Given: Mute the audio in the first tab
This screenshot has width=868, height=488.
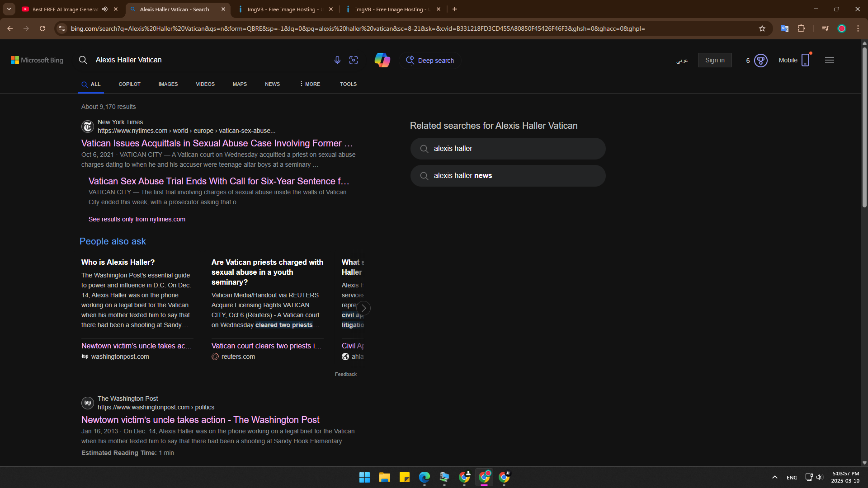Looking at the screenshot, I should (105, 9).
